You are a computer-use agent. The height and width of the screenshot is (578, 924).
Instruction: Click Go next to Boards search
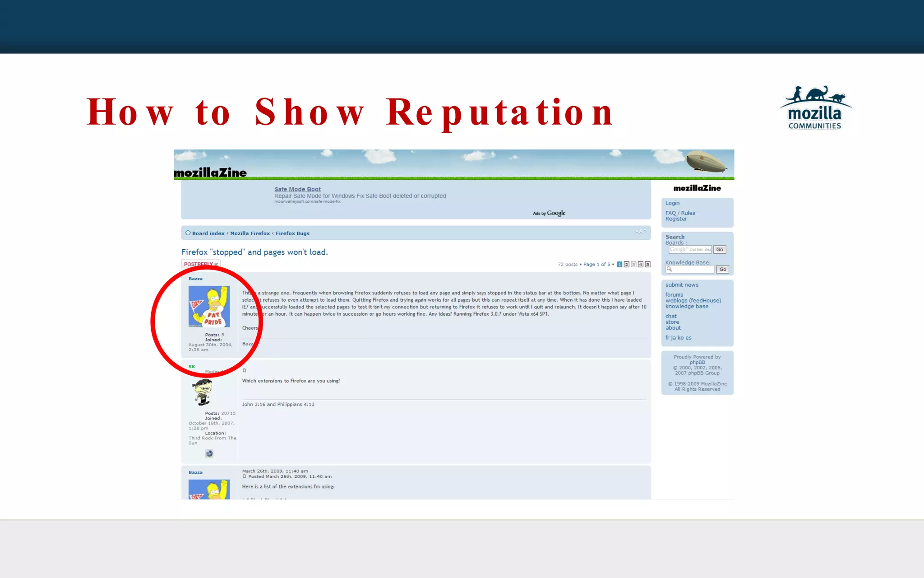(x=720, y=249)
